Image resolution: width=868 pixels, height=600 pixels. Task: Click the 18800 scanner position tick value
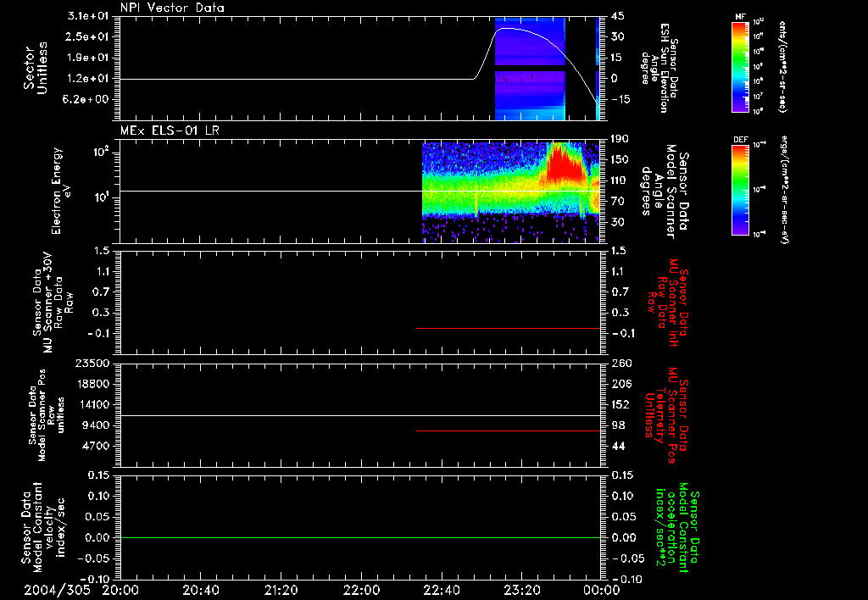[92, 384]
